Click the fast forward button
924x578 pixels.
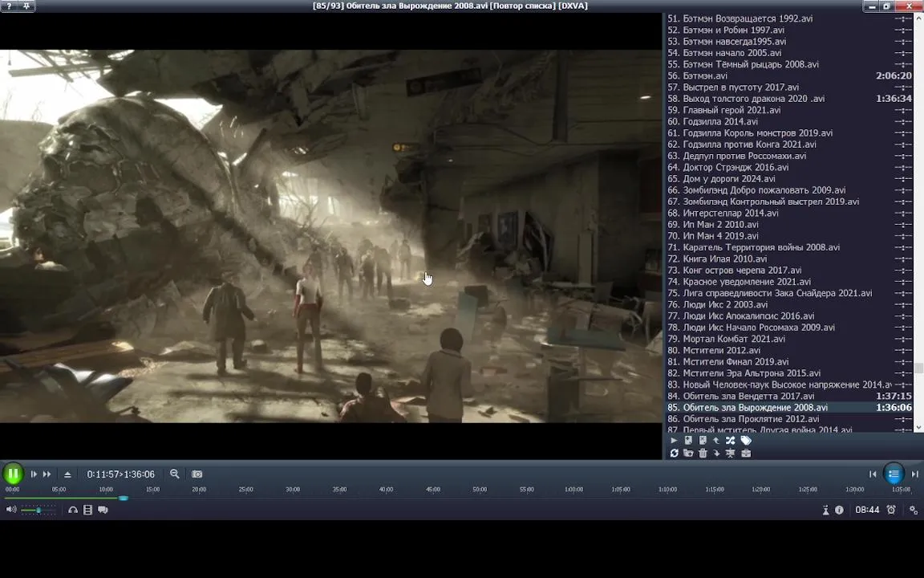(x=47, y=474)
